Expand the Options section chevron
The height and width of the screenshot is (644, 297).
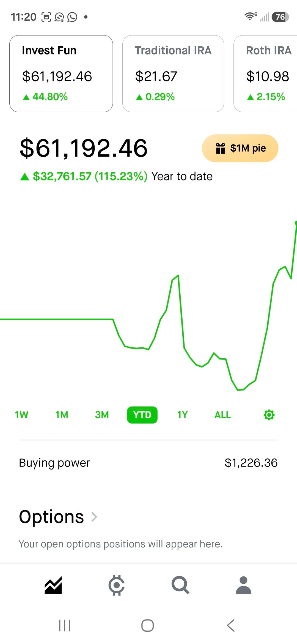(94, 517)
